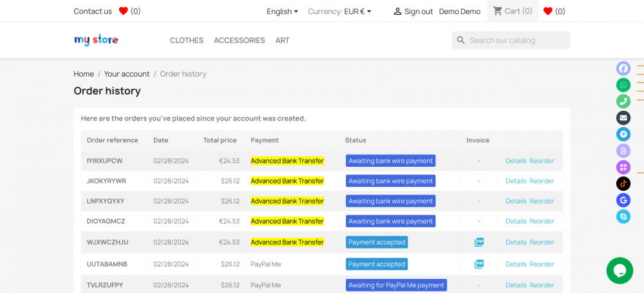Click the Skype sidebar icon

point(623,217)
